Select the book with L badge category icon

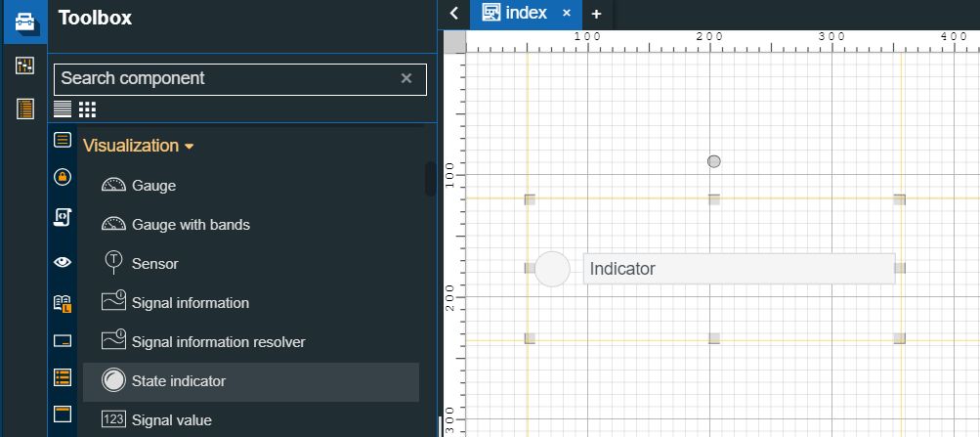(x=63, y=303)
